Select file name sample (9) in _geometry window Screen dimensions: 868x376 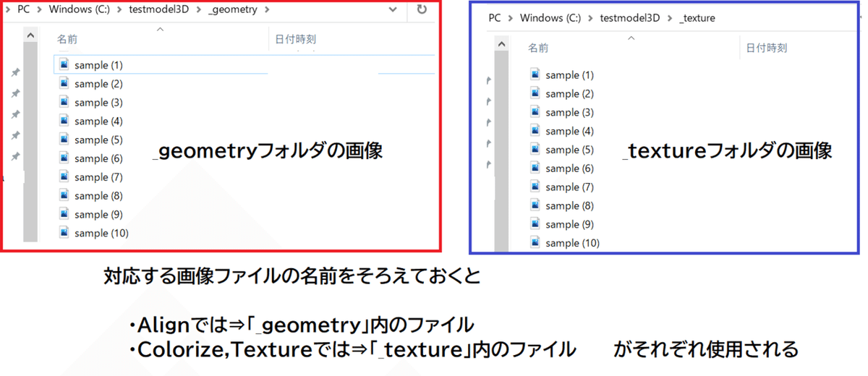98,215
